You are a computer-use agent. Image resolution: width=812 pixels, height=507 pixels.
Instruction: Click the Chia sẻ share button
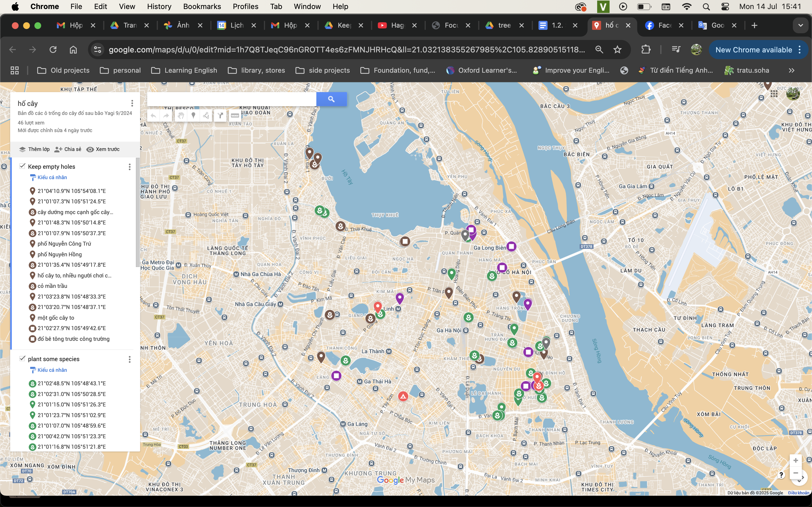[x=68, y=149]
